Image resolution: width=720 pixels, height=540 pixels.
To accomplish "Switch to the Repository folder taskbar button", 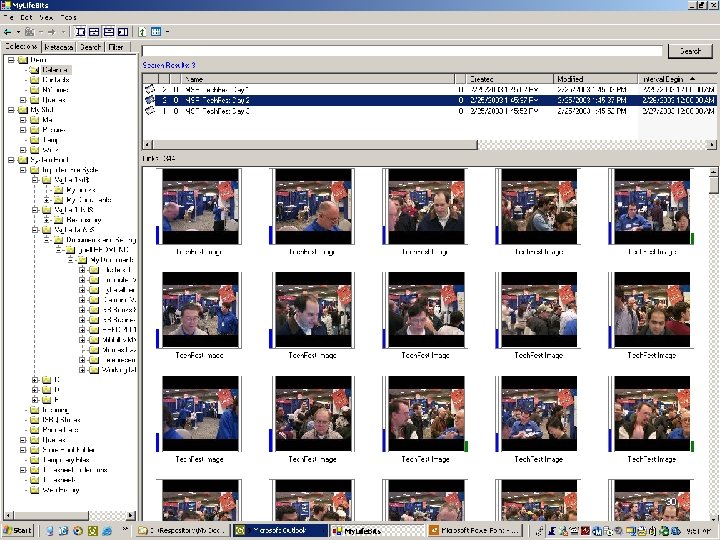I will 183,531.
